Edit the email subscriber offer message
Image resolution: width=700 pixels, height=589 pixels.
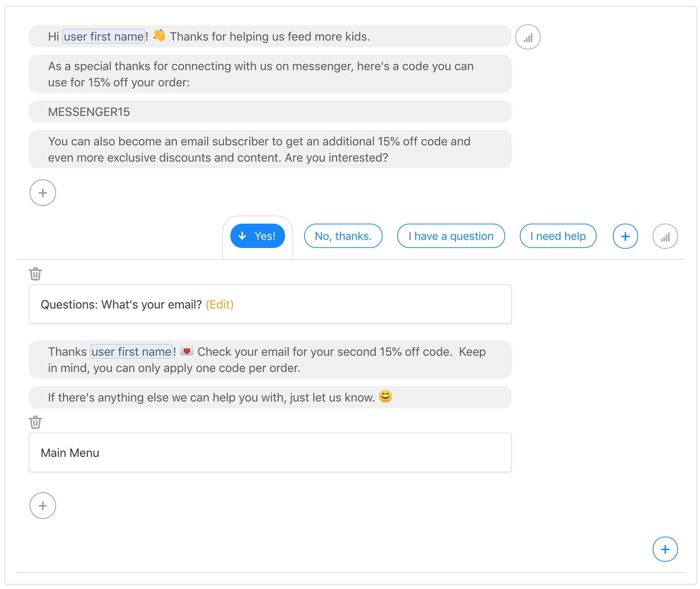point(270,149)
